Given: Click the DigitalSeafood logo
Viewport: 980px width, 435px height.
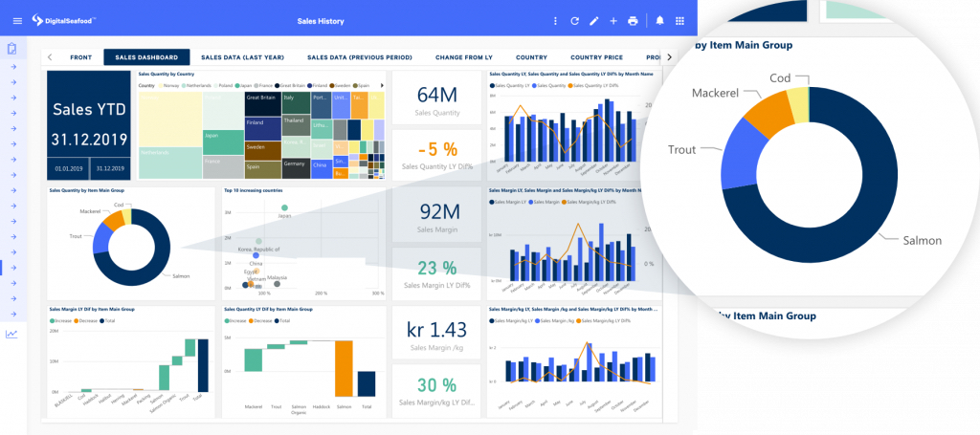Looking at the screenshot, I should pos(63,20).
